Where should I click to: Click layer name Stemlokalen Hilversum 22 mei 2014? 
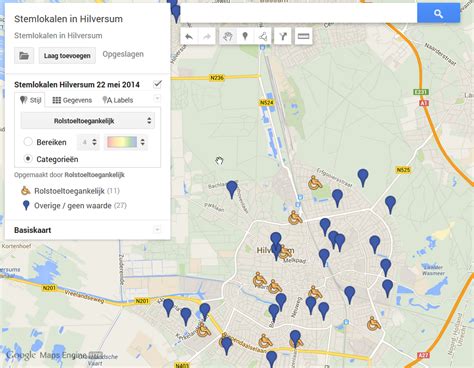click(77, 85)
